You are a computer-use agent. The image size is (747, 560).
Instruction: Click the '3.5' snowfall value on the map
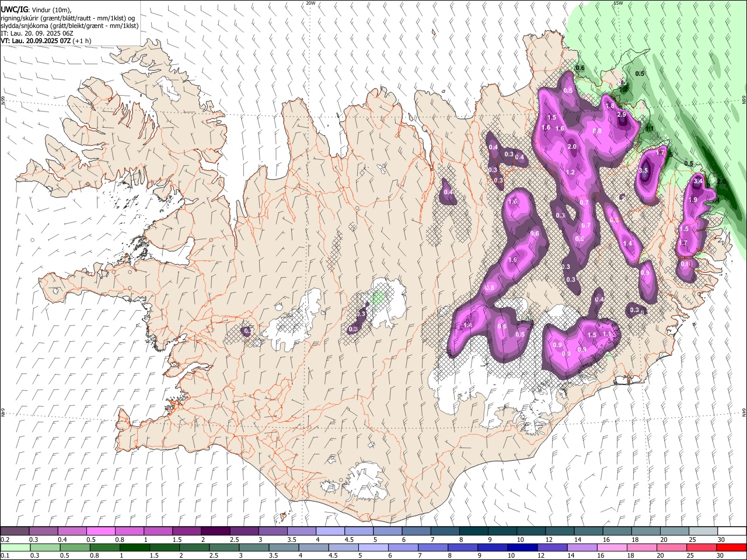(x=644, y=171)
